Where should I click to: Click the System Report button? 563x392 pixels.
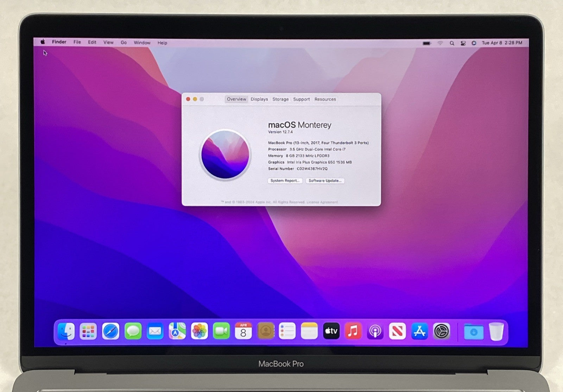click(x=285, y=181)
